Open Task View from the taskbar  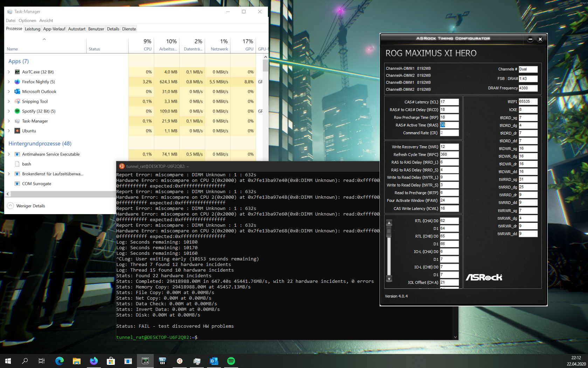41,361
